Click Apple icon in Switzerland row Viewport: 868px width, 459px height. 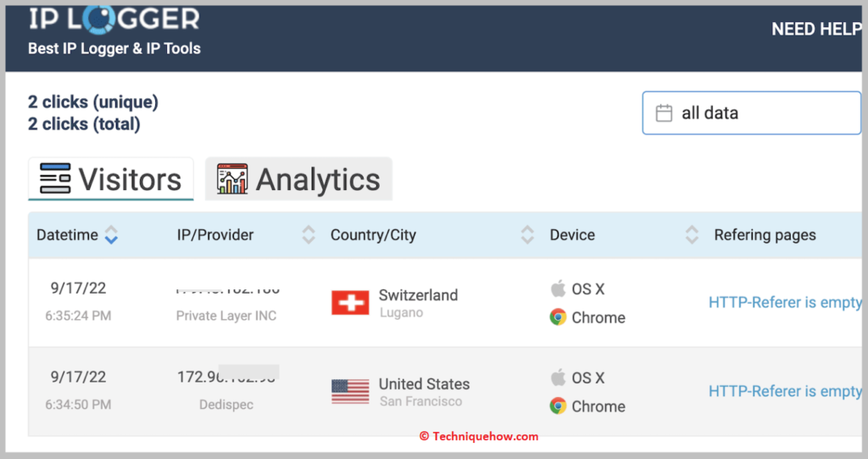558,288
